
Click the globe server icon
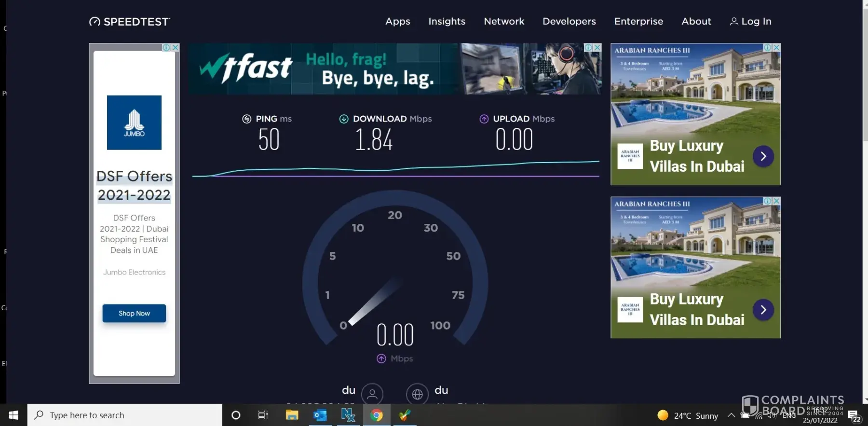pyautogui.click(x=417, y=394)
